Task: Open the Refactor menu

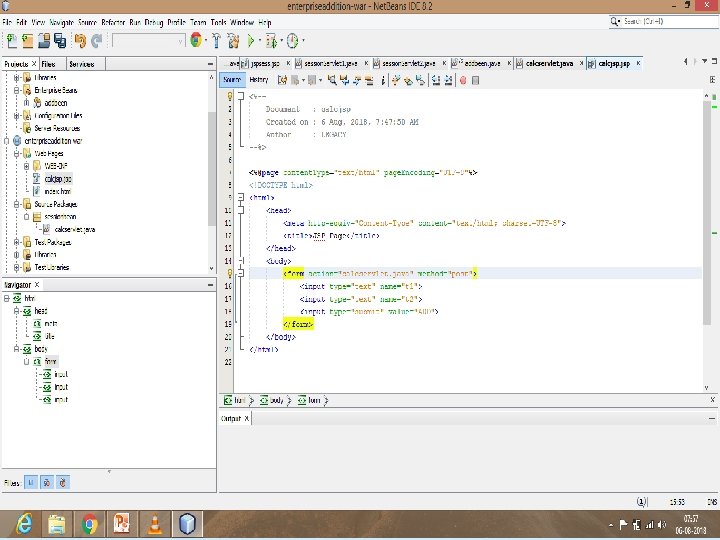Action: 113,22
